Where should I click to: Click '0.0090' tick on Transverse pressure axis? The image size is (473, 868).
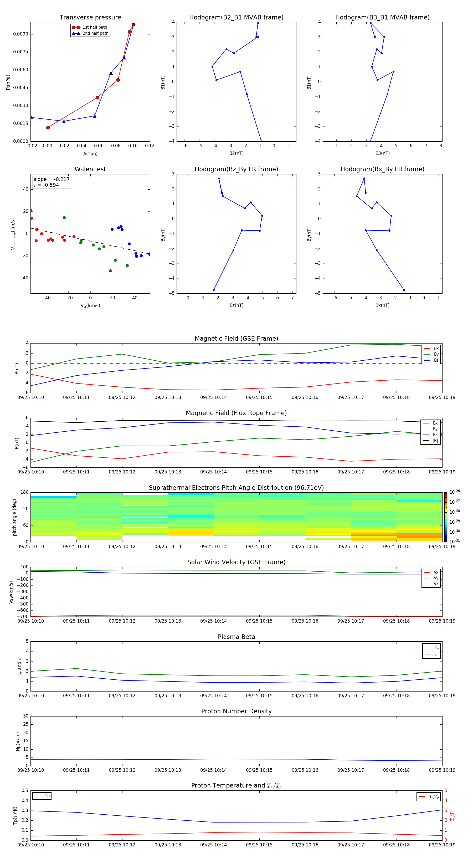click(x=20, y=34)
